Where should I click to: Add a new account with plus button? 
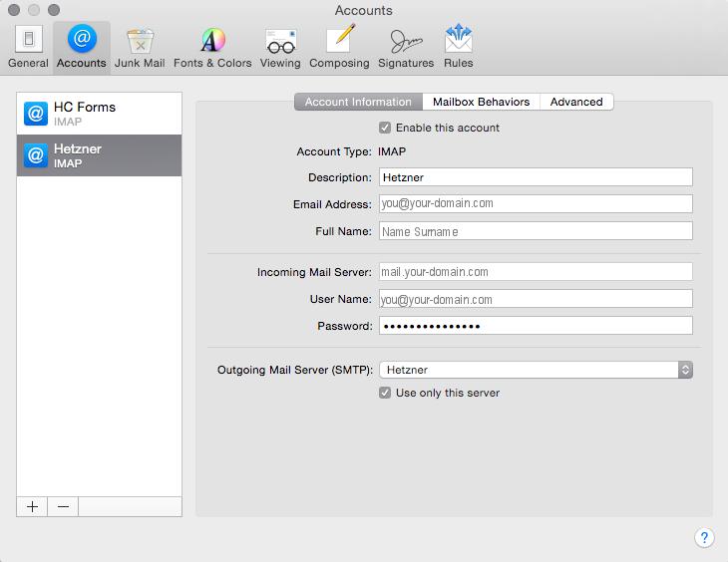pyautogui.click(x=32, y=506)
